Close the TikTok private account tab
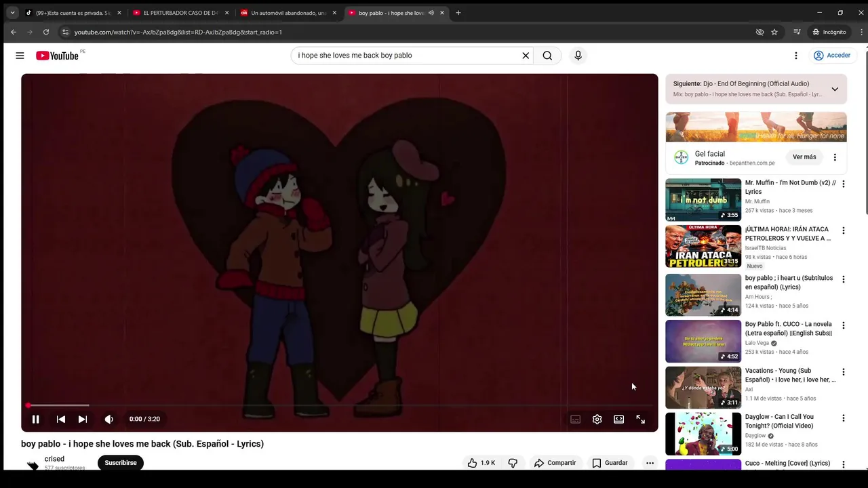The height and width of the screenshot is (488, 868). click(119, 13)
